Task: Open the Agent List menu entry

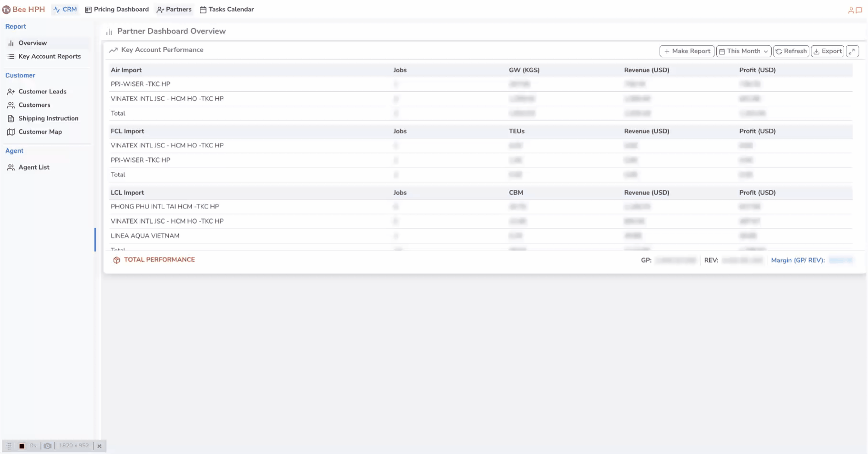Action: 33,167
